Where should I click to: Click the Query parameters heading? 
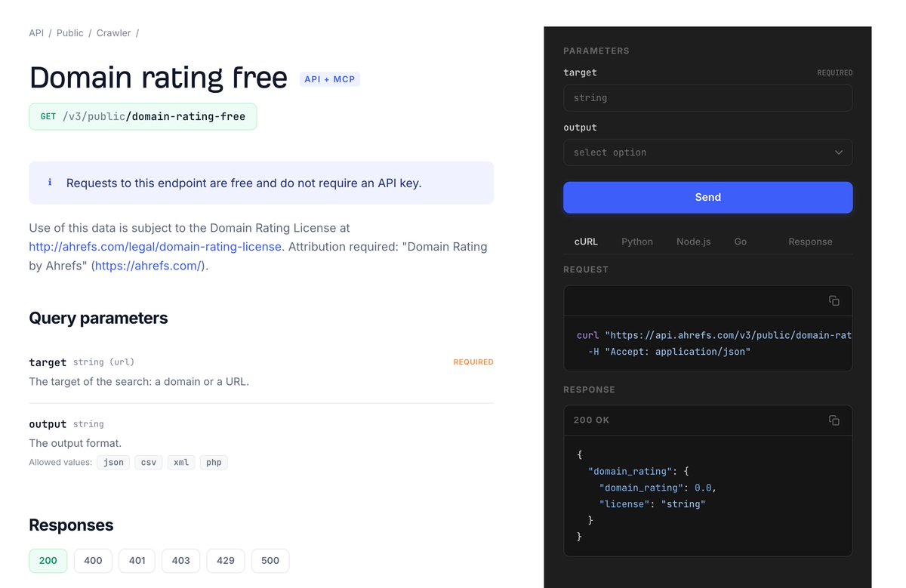(98, 319)
